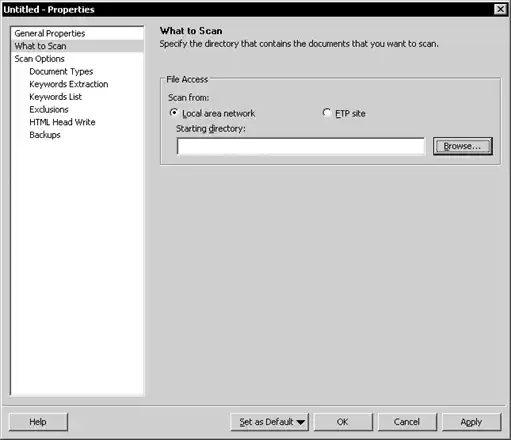
Task: Open HTML Head Write settings
Action: [x=62, y=122]
